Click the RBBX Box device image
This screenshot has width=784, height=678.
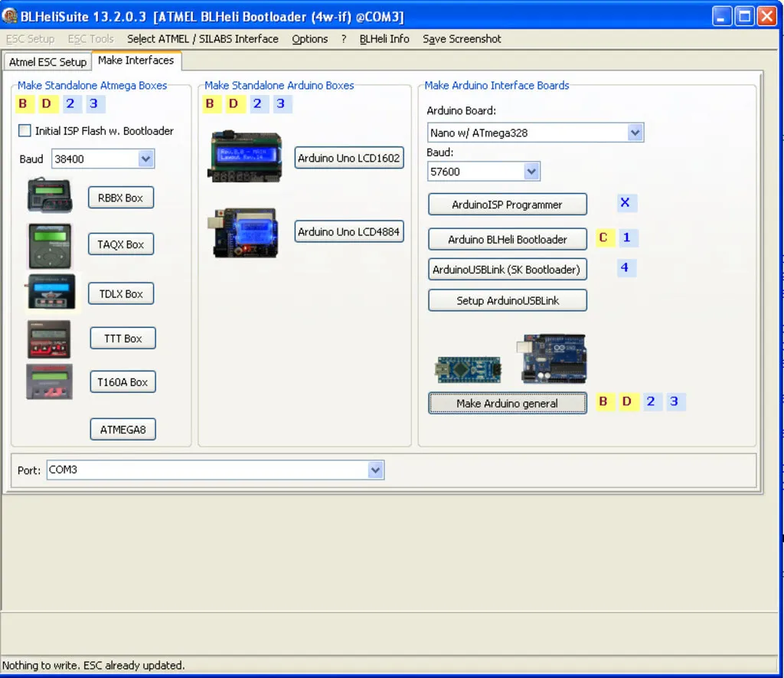point(50,196)
